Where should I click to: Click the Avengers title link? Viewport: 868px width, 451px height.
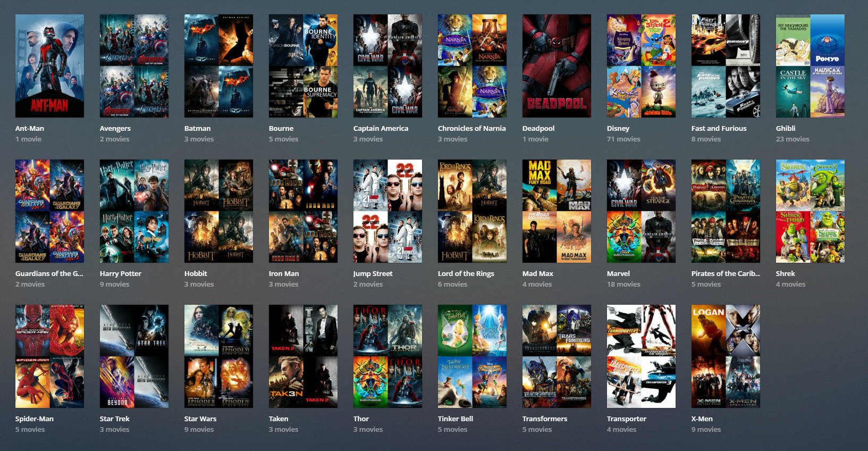pos(115,128)
